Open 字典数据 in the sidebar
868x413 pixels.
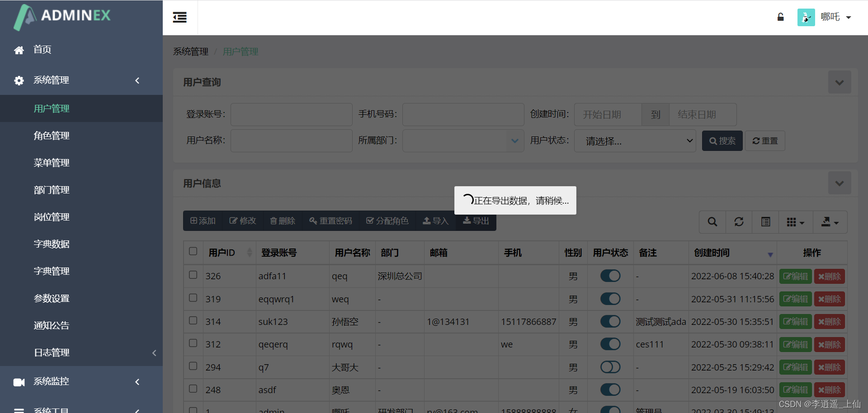coord(81,244)
